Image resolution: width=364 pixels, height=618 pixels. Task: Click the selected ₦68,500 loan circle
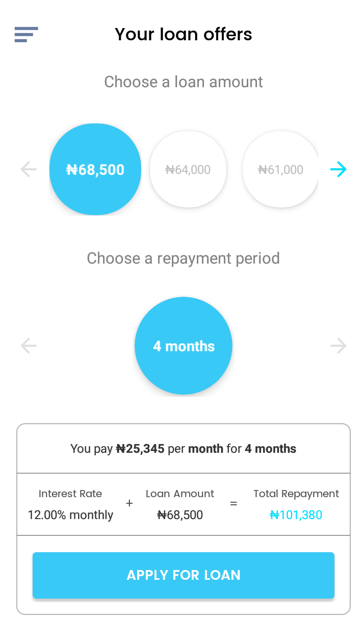pyautogui.click(x=95, y=169)
